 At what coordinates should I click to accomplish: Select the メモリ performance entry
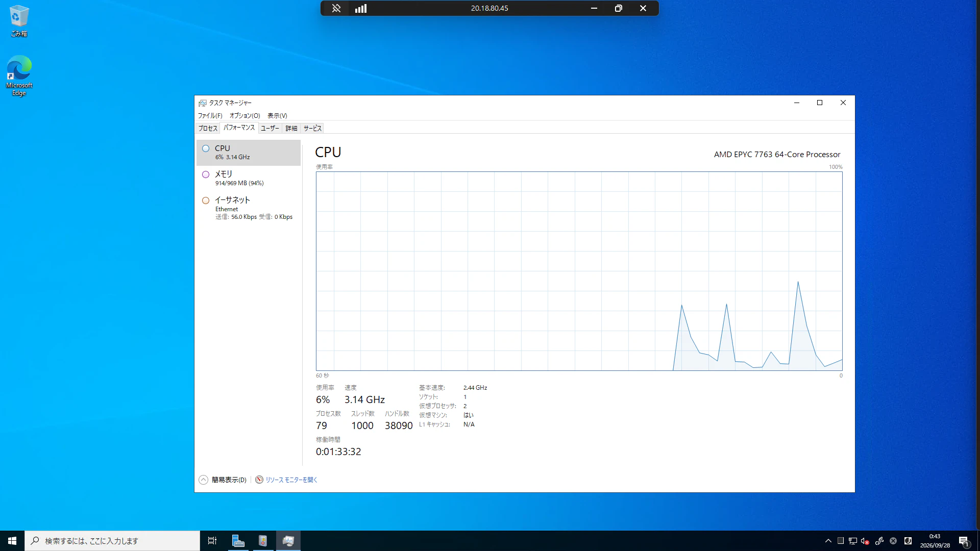point(249,178)
